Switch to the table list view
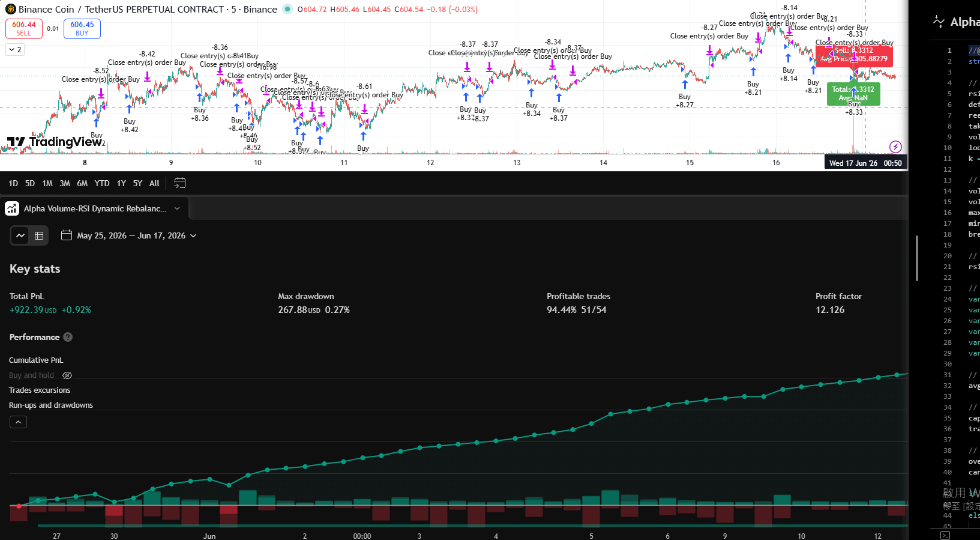Image resolution: width=980 pixels, height=540 pixels. pyautogui.click(x=39, y=235)
